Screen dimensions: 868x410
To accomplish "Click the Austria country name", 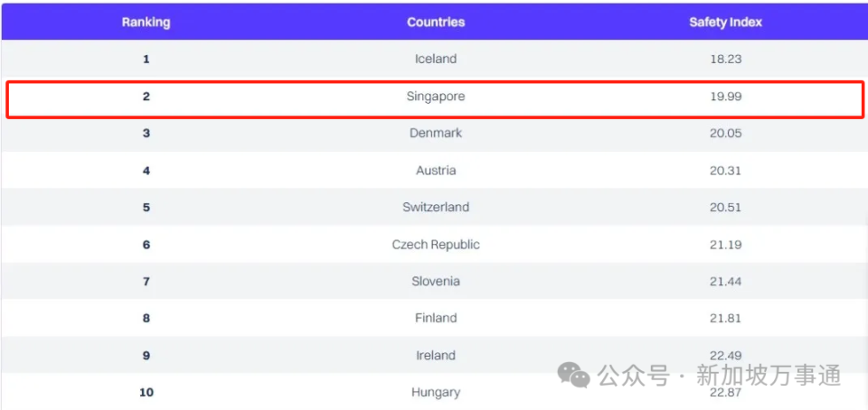I will click(436, 170).
